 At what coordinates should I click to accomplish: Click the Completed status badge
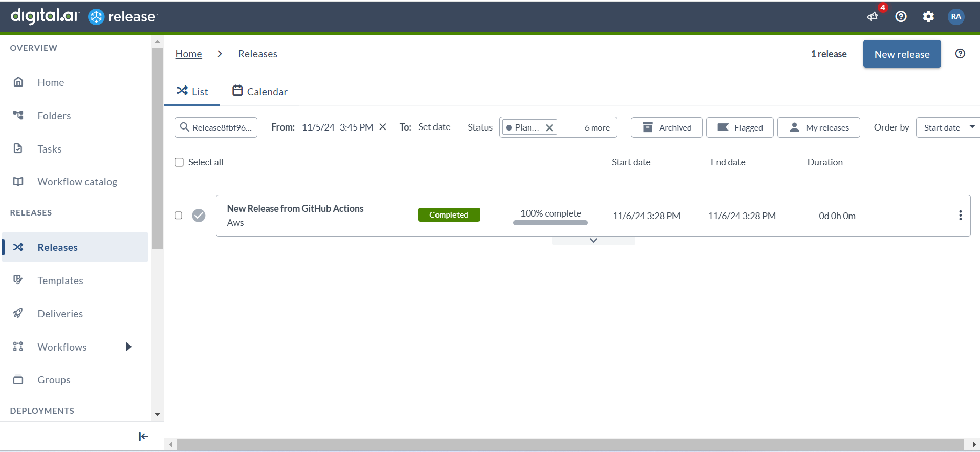point(449,215)
